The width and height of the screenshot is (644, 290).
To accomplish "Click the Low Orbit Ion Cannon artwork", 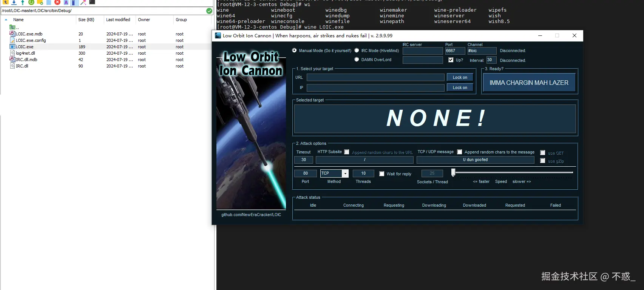I will [x=251, y=129].
